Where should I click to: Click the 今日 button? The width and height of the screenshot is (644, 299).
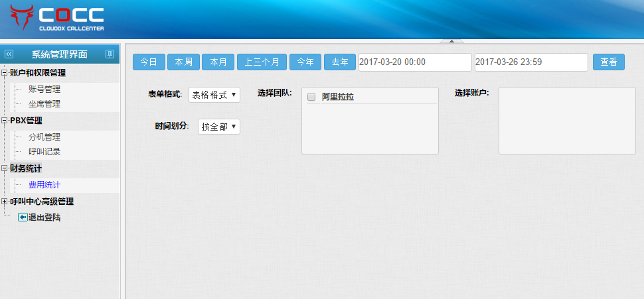[149, 62]
